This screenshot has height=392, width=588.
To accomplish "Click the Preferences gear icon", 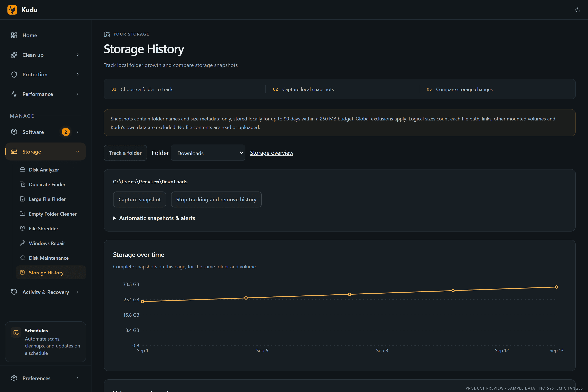I will (14, 378).
